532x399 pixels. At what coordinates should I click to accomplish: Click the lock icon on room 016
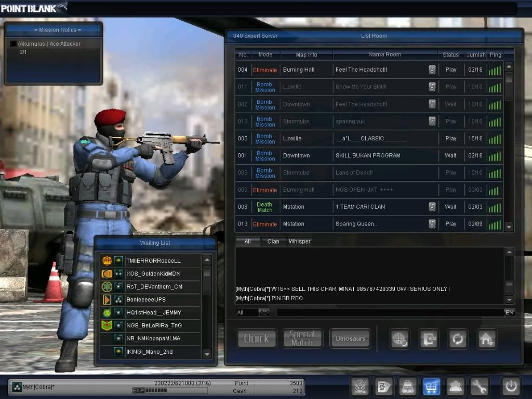coord(432,121)
